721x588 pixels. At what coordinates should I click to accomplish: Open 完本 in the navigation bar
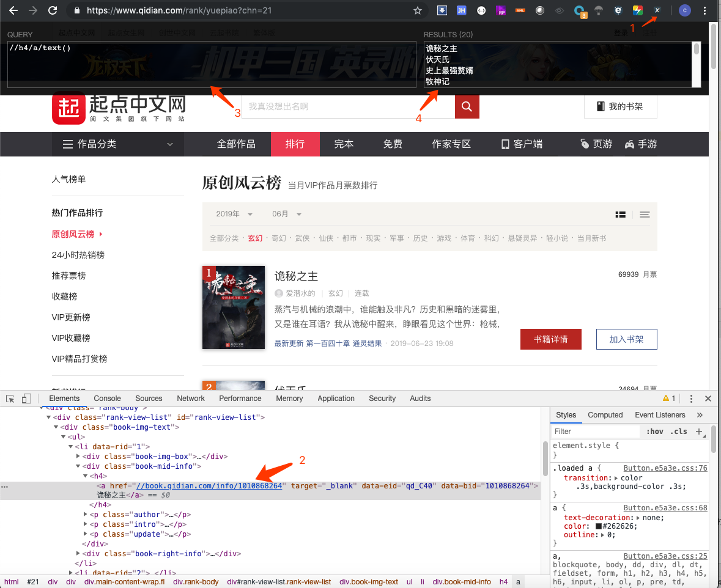pos(344,144)
